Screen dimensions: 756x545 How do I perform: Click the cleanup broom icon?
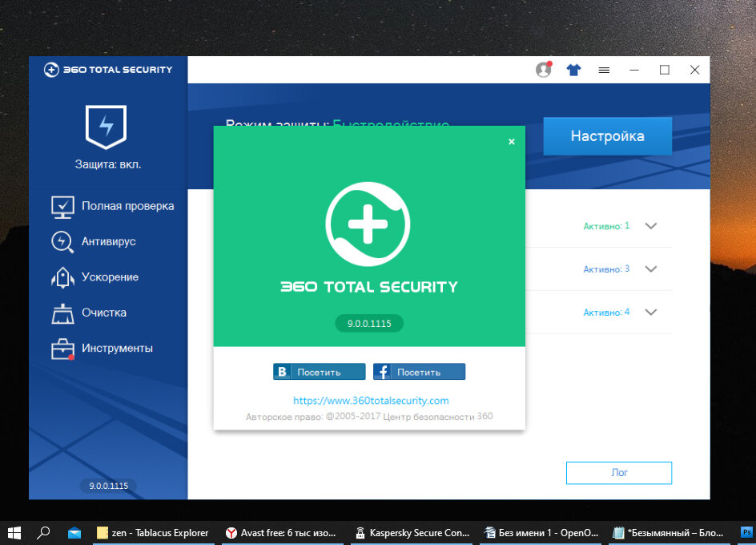tap(62, 313)
